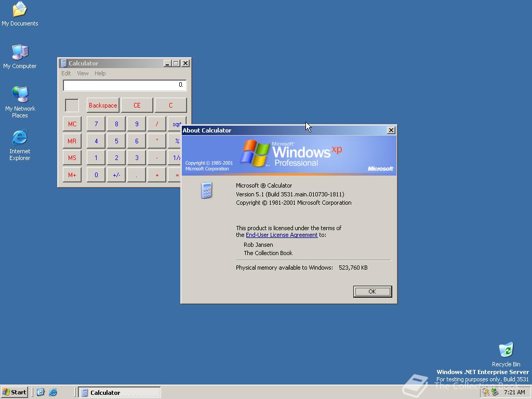
Task: Click the 'Rob Jansen' licensee name
Action: pos(258,245)
